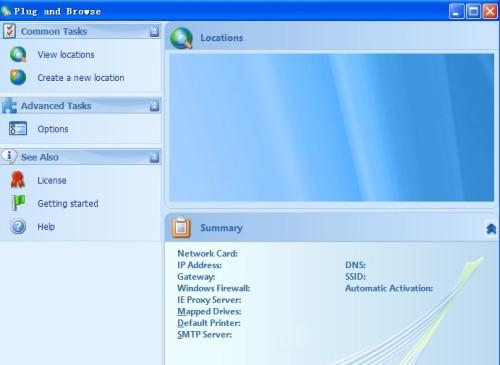Click the DNS label
This screenshot has width=500, height=365.
click(355, 265)
